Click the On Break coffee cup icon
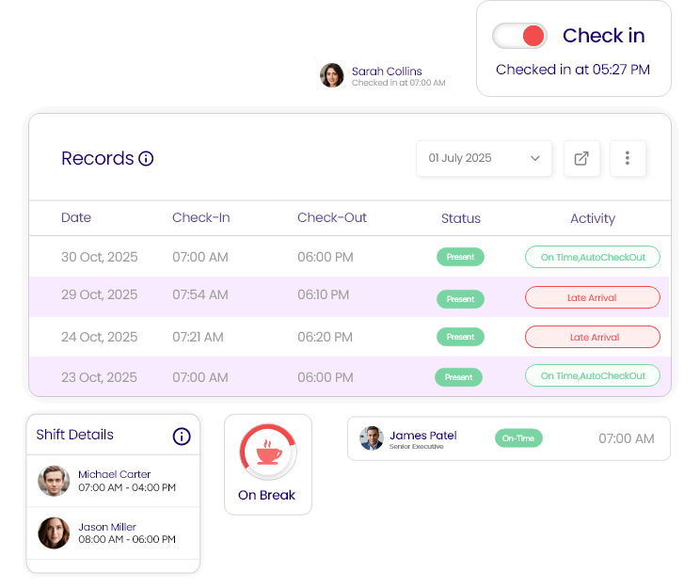 pyautogui.click(x=269, y=453)
